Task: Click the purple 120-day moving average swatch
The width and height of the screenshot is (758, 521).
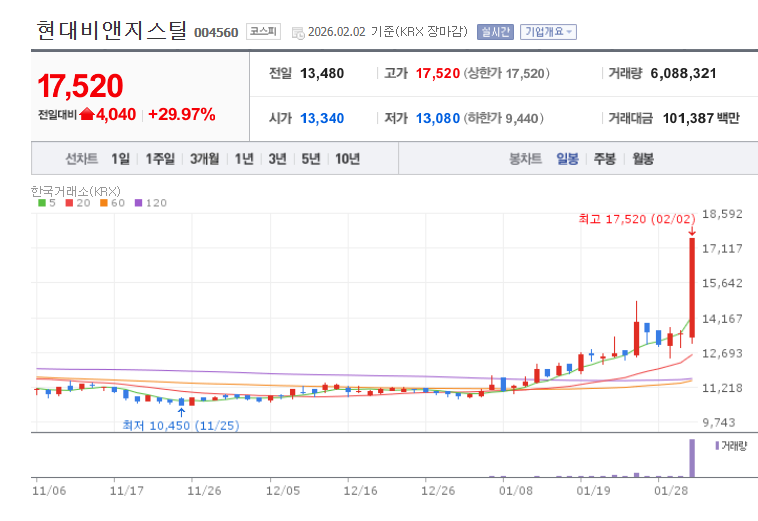Action: (x=138, y=203)
